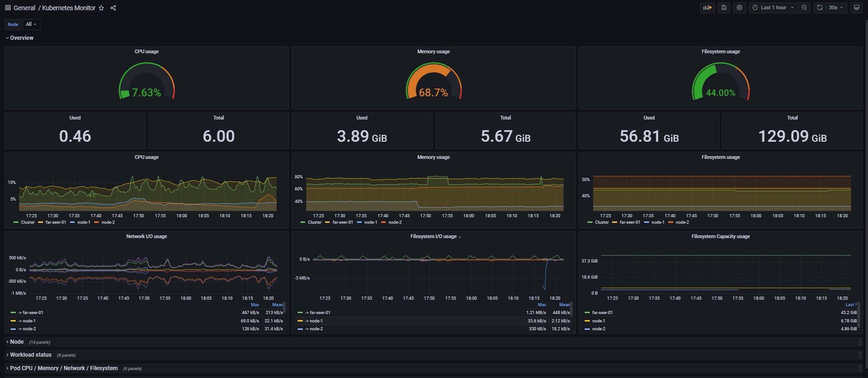Expand the Workload status row
Image resolution: width=868 pixels, height=378 pixels.
31,355
